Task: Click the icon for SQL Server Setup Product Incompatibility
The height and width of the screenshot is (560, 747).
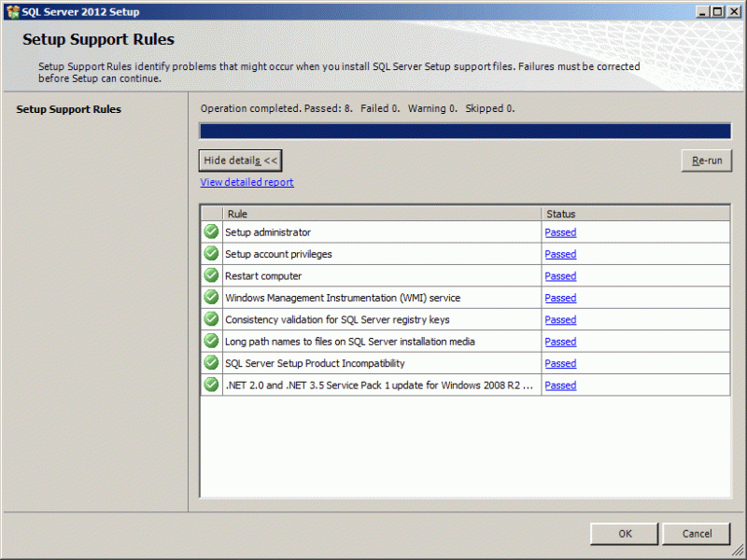Action: (210, 363)
